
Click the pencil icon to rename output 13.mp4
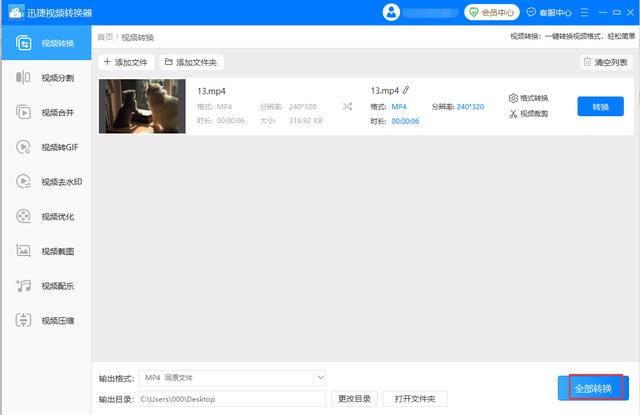pyautogui.click(x=406, y=90)
